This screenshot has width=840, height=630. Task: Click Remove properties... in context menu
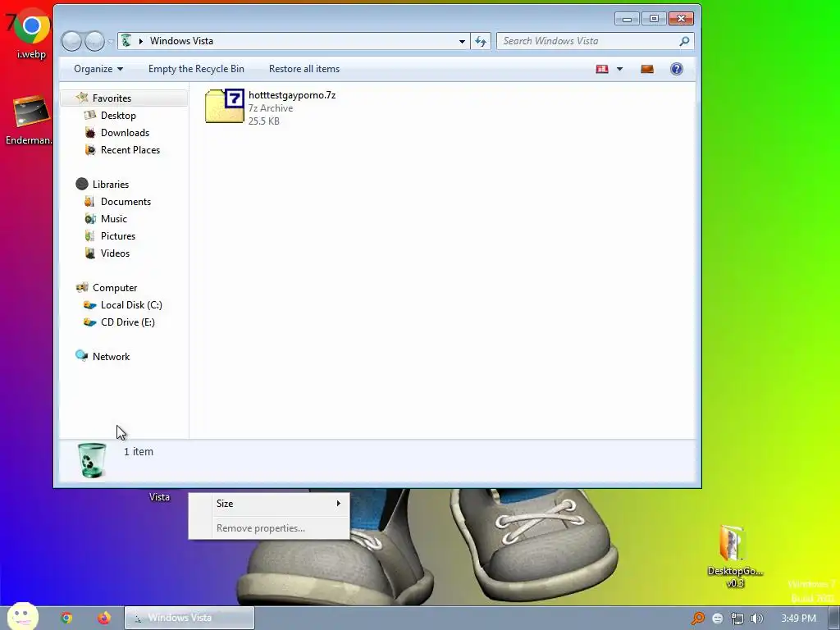pyautogui.click(x=269, y=527)
